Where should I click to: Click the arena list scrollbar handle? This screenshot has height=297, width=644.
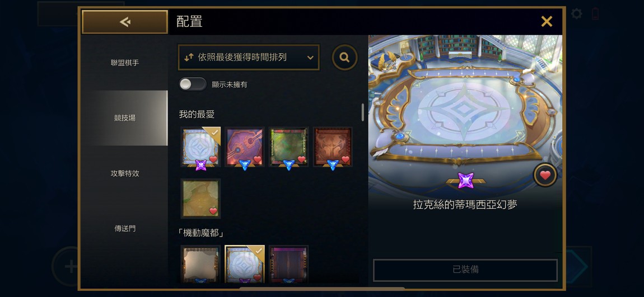point(363,112)
